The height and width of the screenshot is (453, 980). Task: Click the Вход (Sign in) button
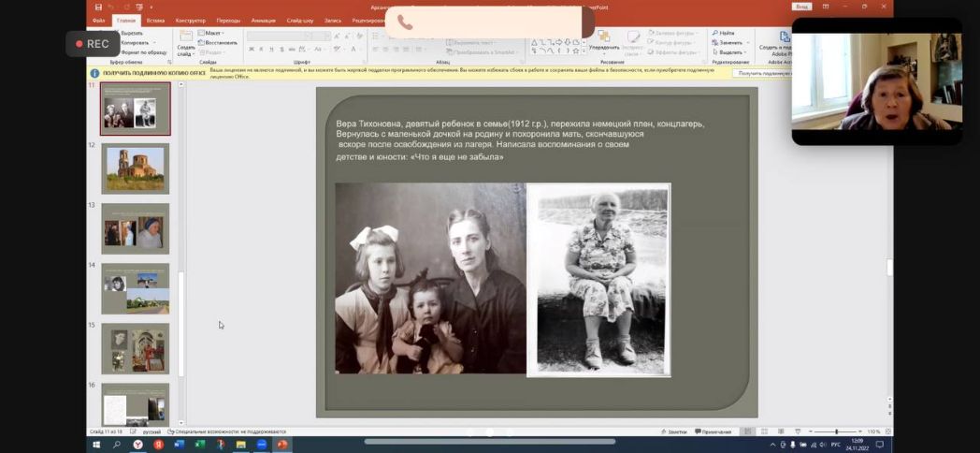click(801, 7)
